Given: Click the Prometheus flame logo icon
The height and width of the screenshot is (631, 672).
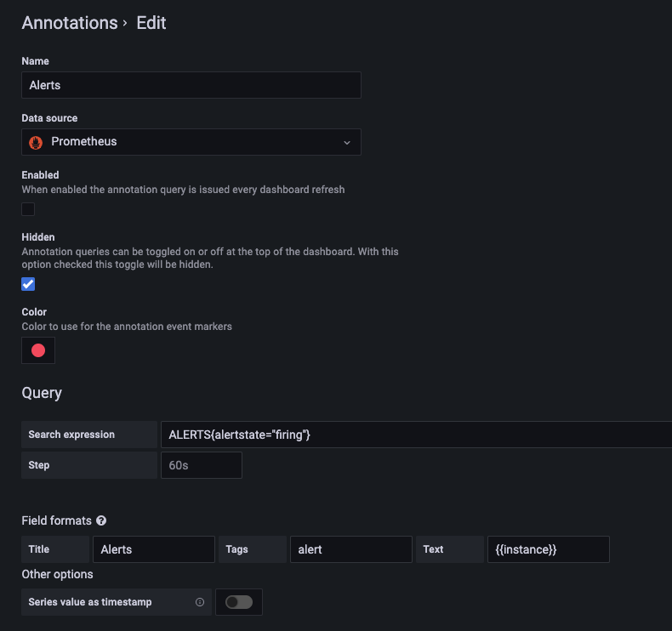Looking at the screenshot, I should (x=36, y=142).
